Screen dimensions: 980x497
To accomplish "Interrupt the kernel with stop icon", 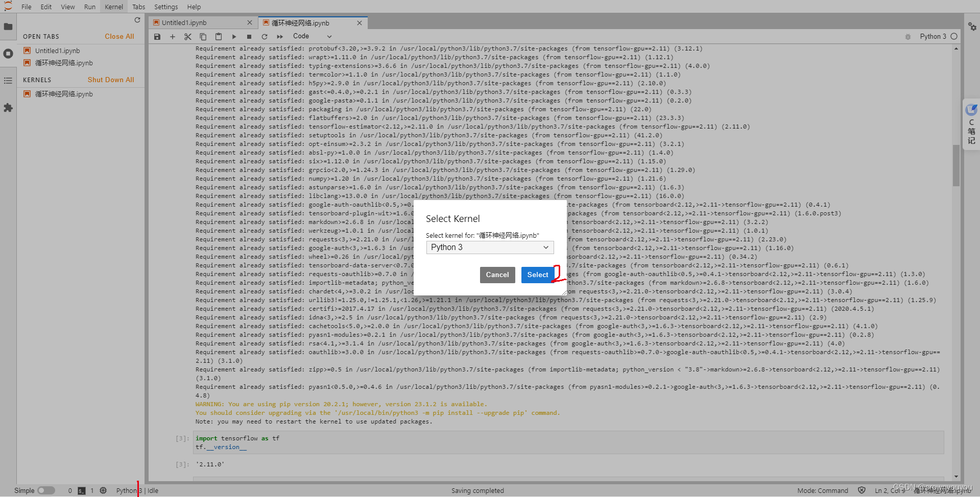I will tap(249, 37).
